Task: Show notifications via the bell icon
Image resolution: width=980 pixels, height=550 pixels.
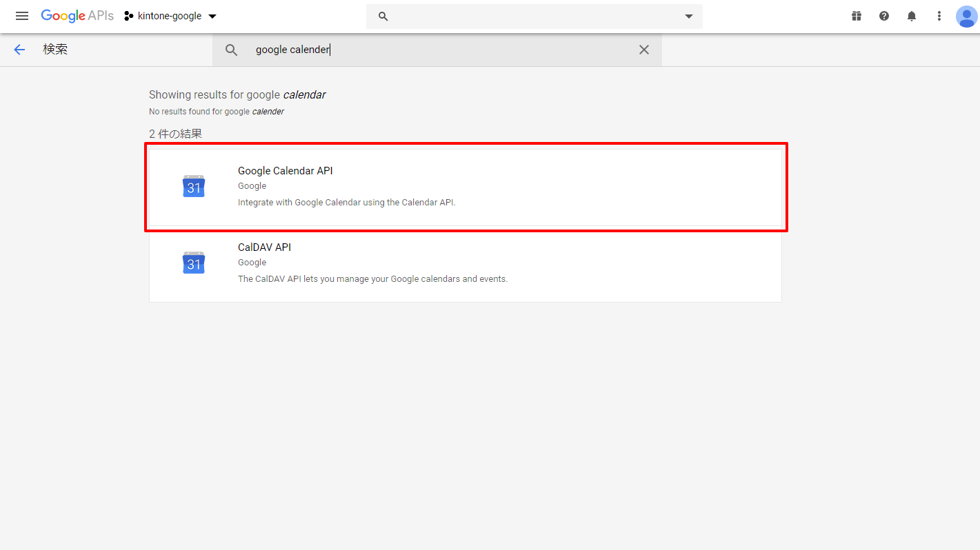Action: [x=912, y=16]
